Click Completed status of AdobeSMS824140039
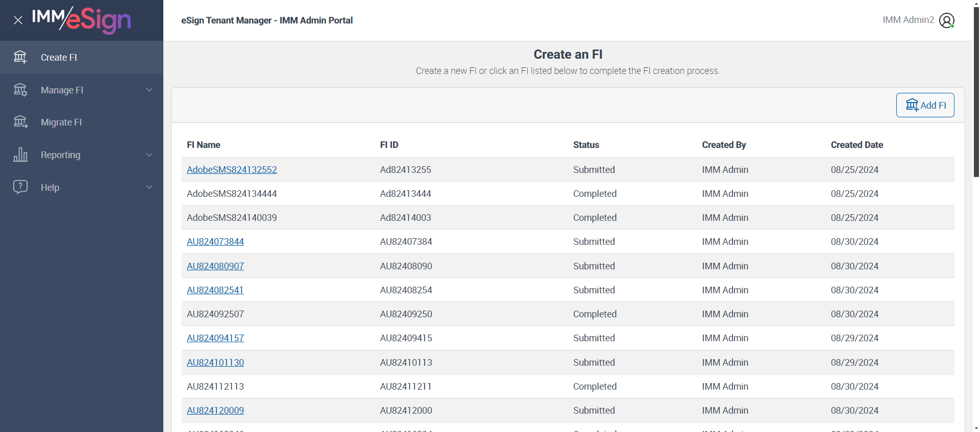Viewport: 980px width, 432px height. coord(595,217)
